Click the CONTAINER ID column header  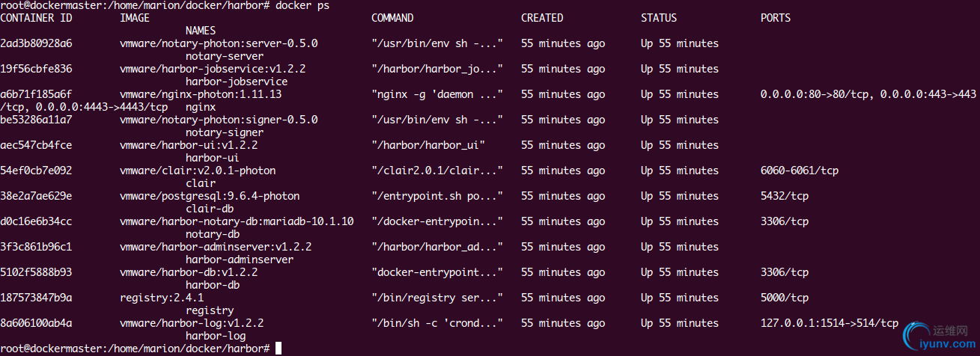click(x=36, y=18)
